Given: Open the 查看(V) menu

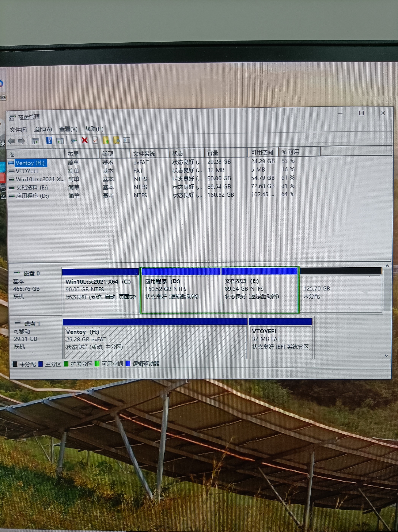Looking at the screenshot, I should [x=68, y=129].
